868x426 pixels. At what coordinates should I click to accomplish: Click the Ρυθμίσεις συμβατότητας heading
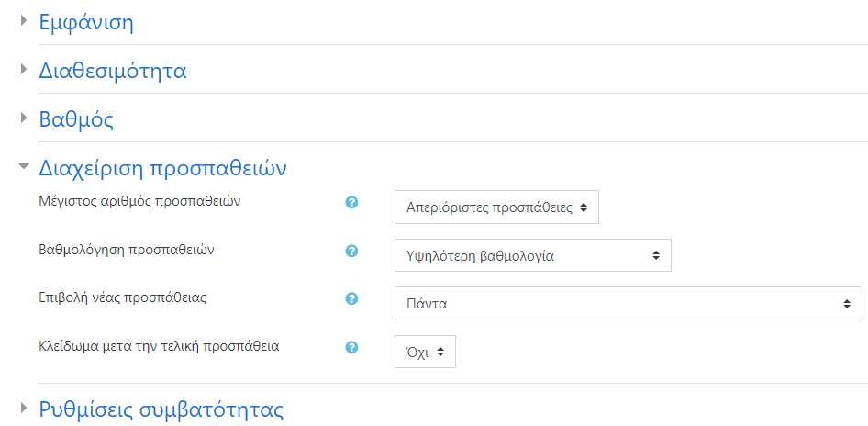coord(161,409)
